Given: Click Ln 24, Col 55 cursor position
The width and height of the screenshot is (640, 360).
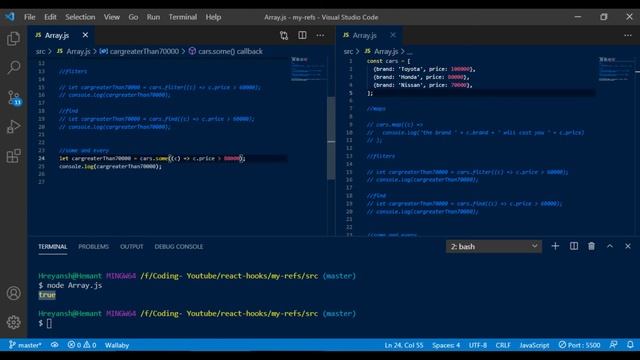Looking at the screenshot, I should (x=404, y=345).
